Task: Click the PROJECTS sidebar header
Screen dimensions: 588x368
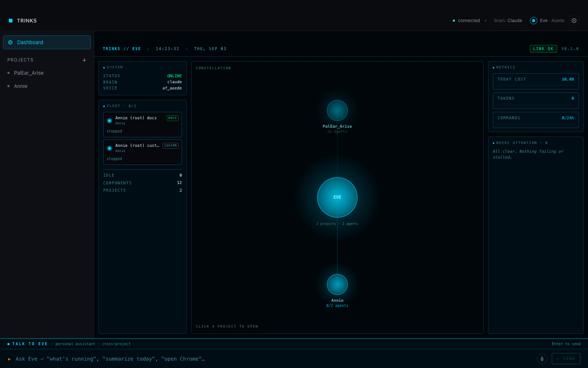Action: (20, 60)
